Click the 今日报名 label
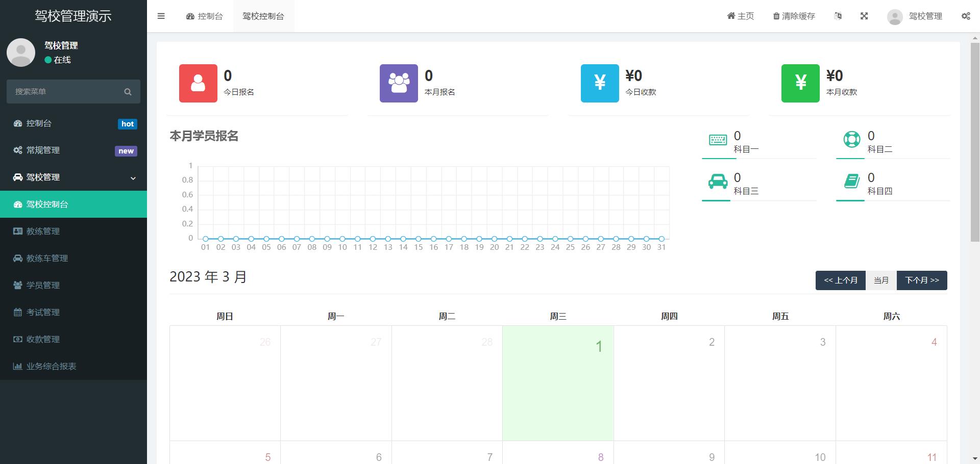Viewport: 980px width, 464px height. pos(239,92)
